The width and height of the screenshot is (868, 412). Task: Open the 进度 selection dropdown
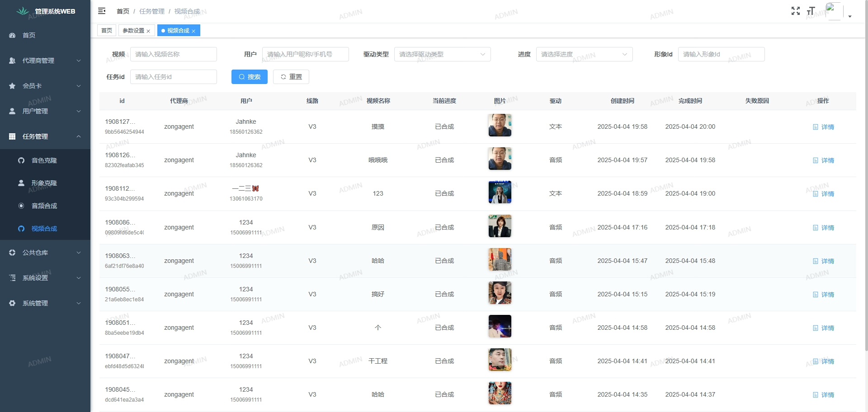[584, 54]
